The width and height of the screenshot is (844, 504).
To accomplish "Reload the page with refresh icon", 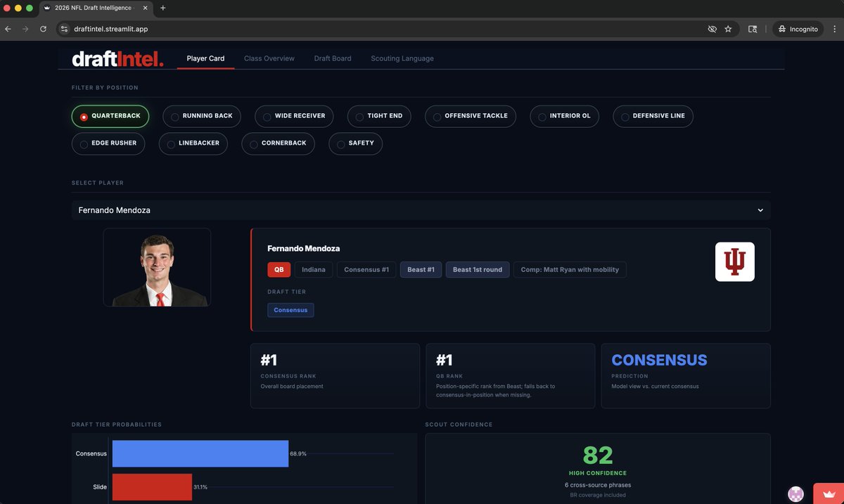I will click(43, 29).
